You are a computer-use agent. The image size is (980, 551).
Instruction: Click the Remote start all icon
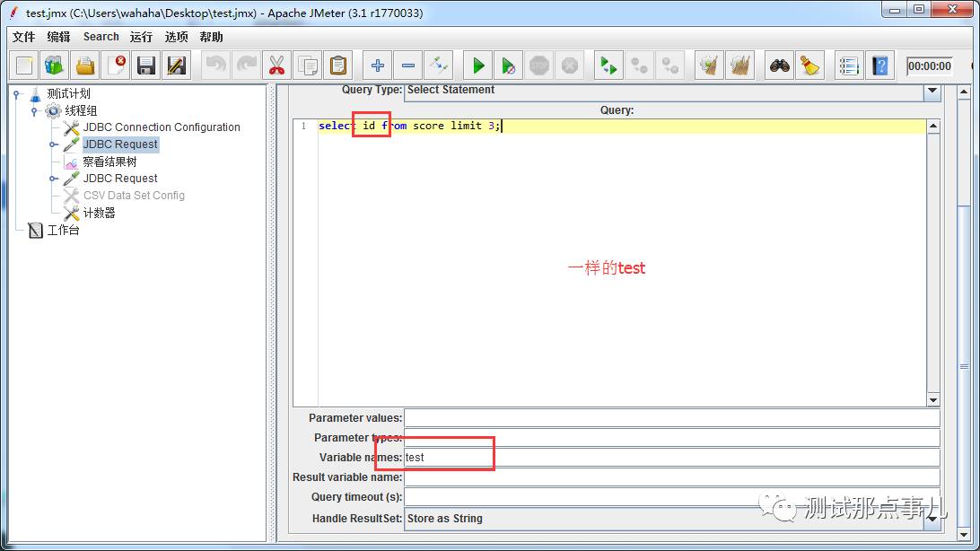point(608,66)
